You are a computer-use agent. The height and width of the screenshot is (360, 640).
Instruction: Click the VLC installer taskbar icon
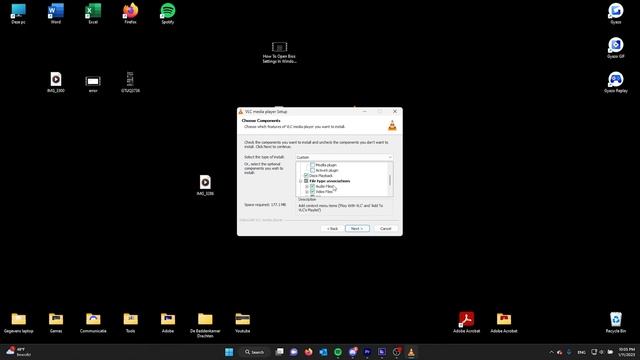coord(411,352)
